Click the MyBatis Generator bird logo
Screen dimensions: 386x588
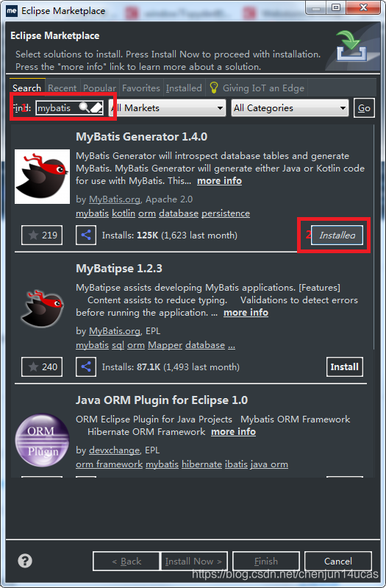pos(43,177)
